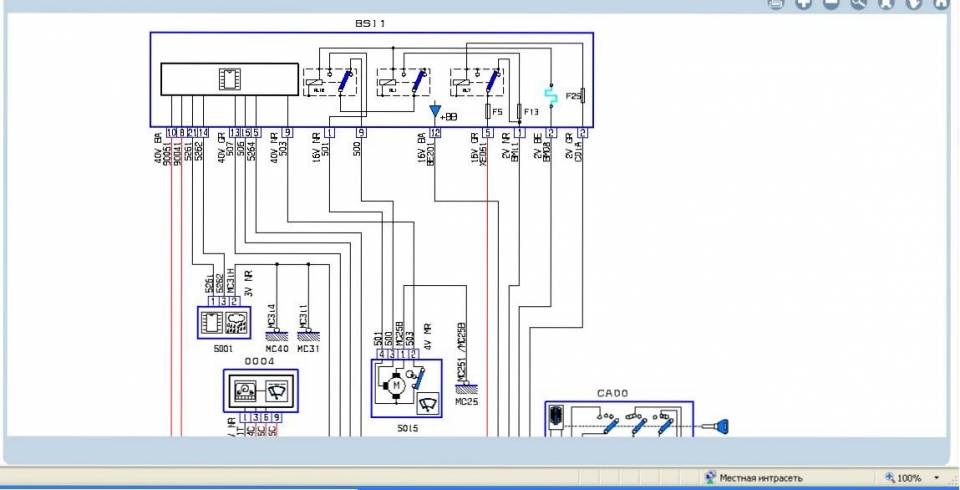Click the 100% zoom level indicator

tap(903, 478)
